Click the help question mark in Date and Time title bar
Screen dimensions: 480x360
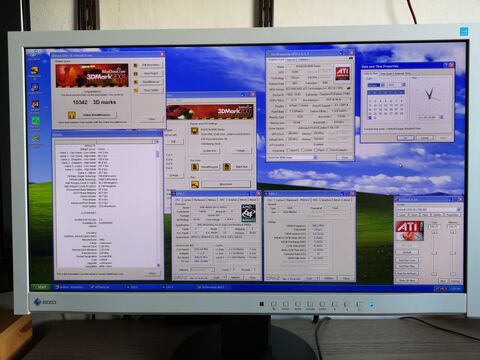click(x=446, y=65)
